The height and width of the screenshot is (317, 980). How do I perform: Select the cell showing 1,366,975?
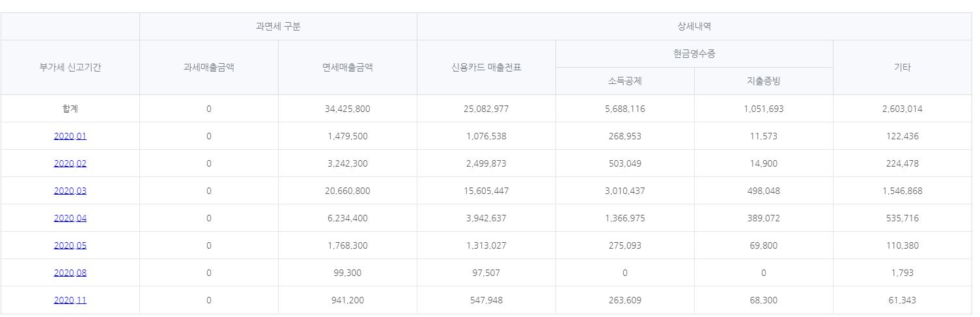click(x=624, y=218)
